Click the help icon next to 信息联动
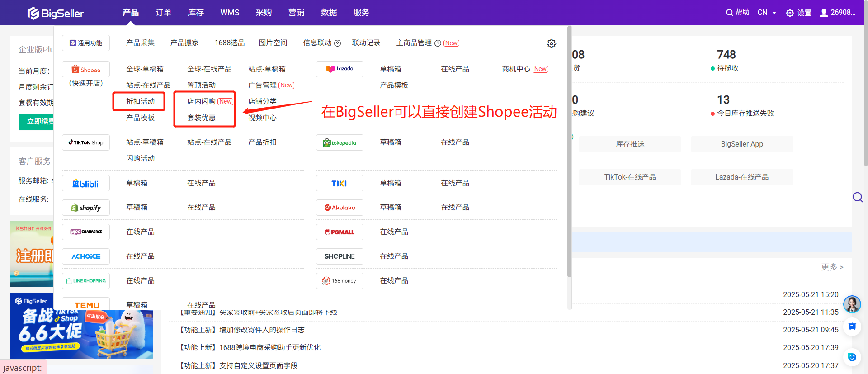The width and height of the screenshot is (868, 374). (x=337, y=43)
